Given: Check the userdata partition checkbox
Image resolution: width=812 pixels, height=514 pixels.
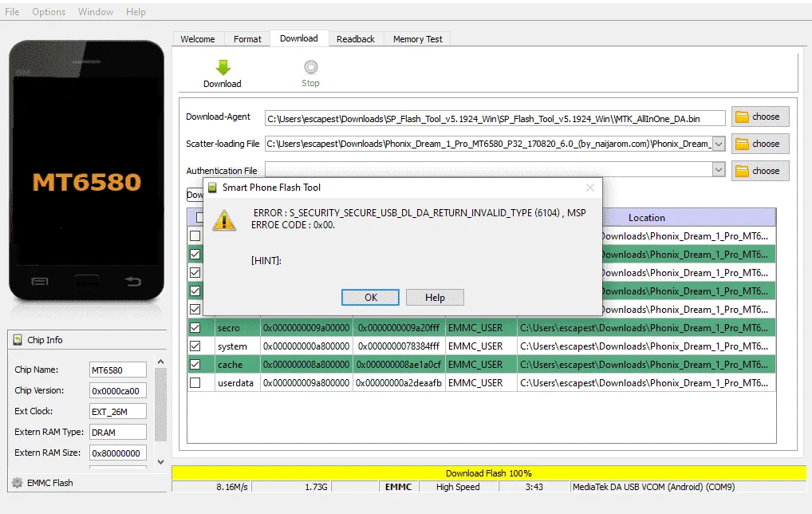Looking at the screenshot, I should click(x=195, y=383).
